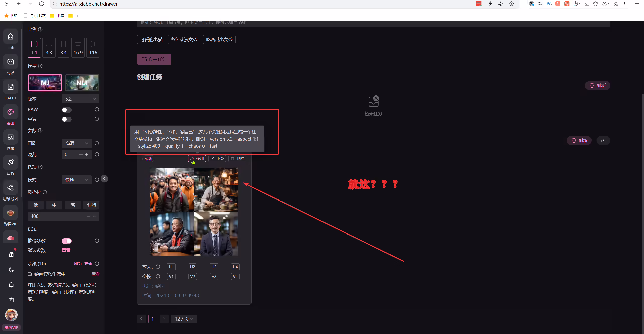Select the NIJI model tab

click(82, 83)
